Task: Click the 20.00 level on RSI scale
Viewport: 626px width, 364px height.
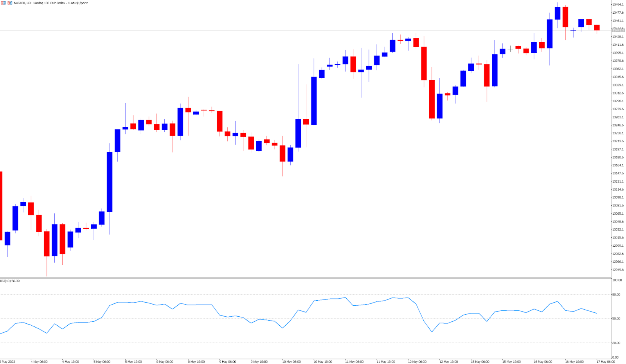Action: tap(616, 343)
